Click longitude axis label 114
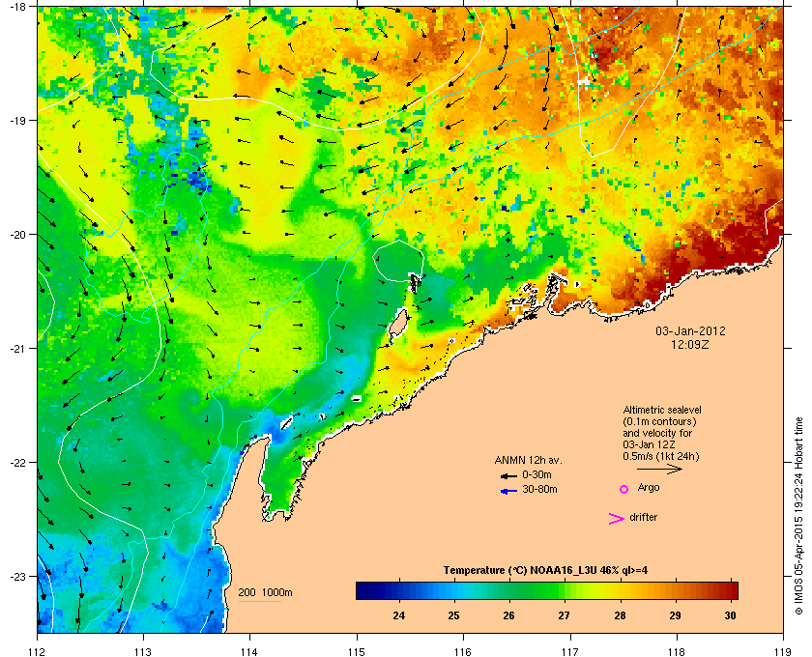This screenshot has width=812, height=657. 249,652
